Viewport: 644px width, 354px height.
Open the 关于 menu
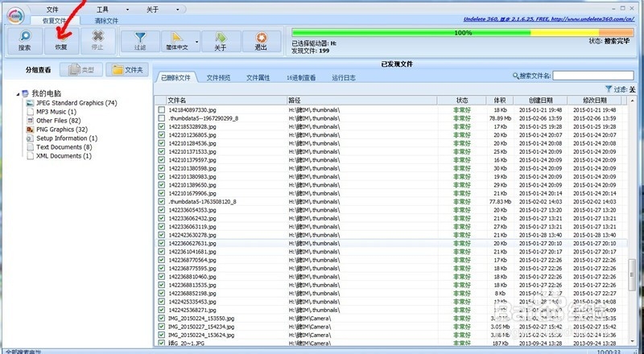[152, 10]
